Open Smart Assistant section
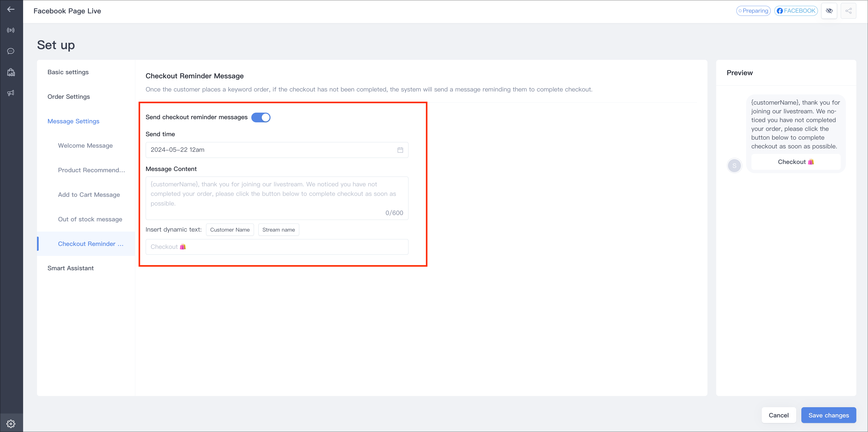868x432 pixels. [70, 268]
